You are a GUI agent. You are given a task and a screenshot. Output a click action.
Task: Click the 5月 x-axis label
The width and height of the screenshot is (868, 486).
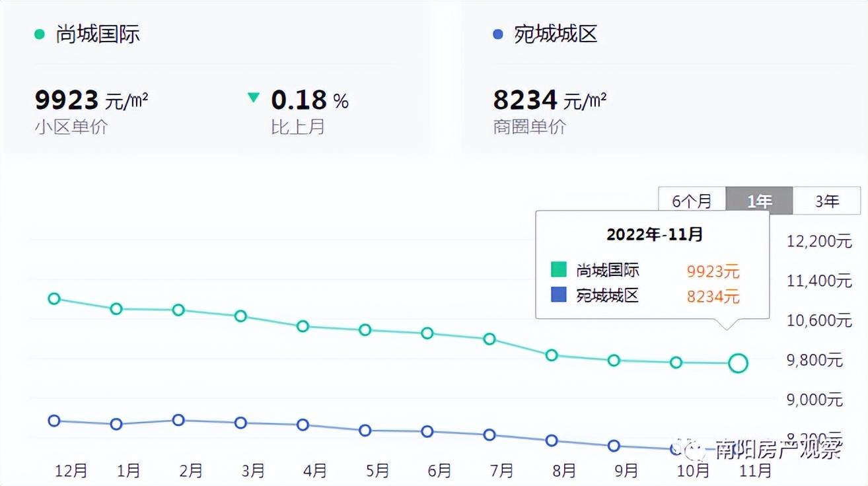pyautogui.click(x=377, y=470)
